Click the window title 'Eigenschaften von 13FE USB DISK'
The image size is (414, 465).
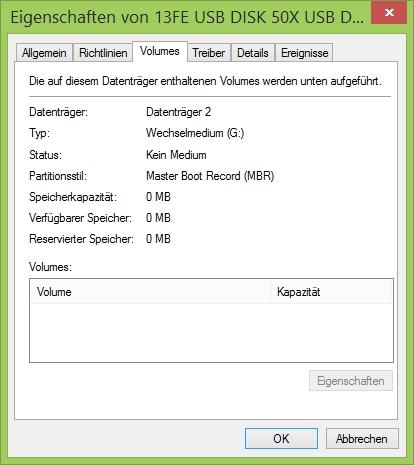point(187,17)
